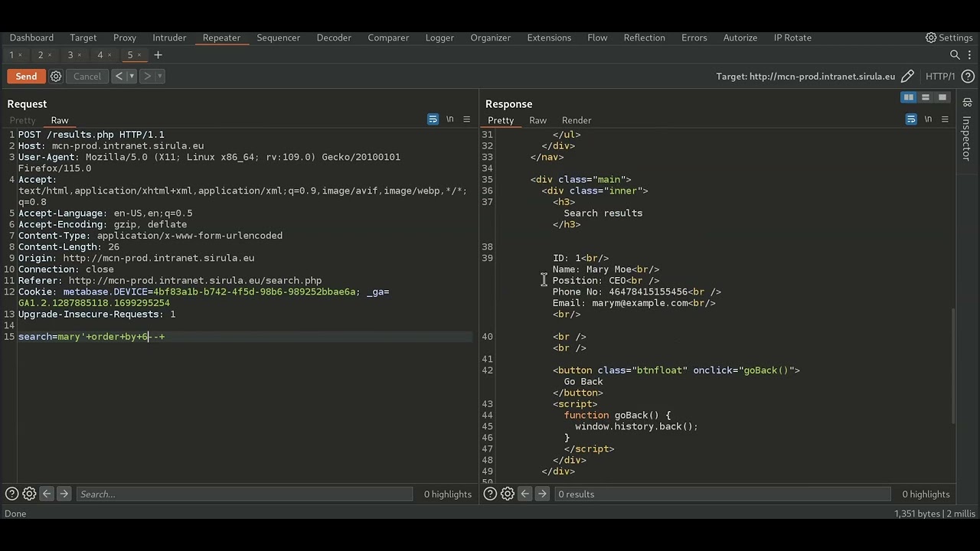Switch to the Autorize tab
The width and height of the screenshot is (980, 551).
pyautogui.click(x=740, y=37)
